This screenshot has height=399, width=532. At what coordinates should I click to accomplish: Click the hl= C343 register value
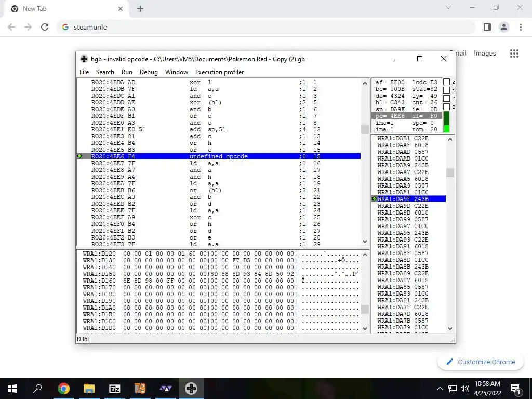point(390,102)
